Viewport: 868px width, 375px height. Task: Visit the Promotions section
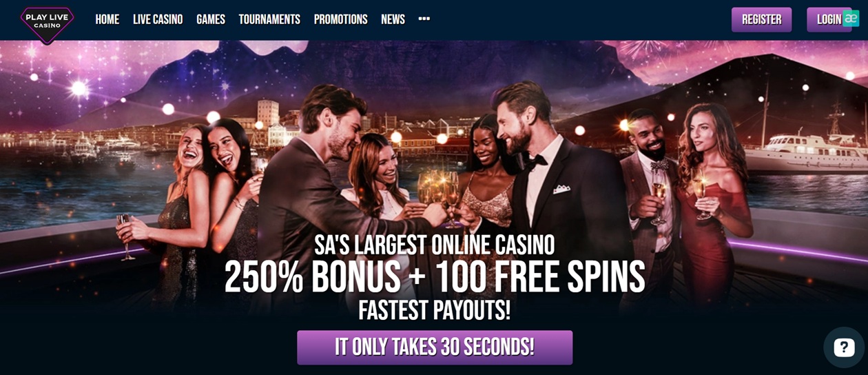[340, 19]
